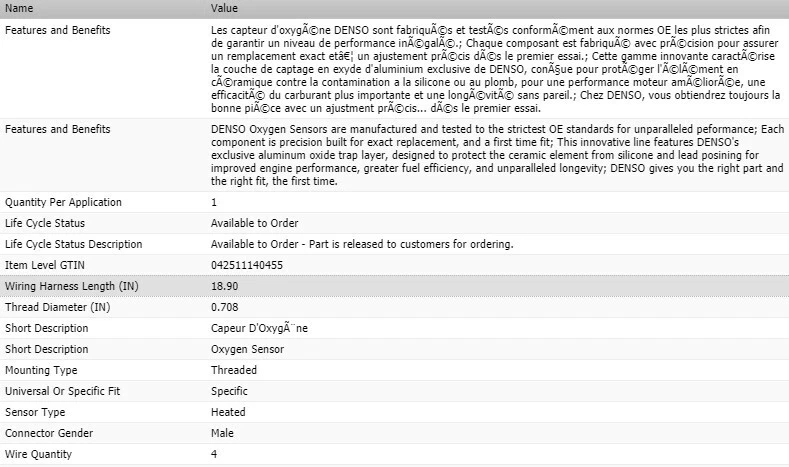Image resolution: width=789 pixels, height=467 pixels.
Task: Click the Wire Quantity row label
Action: click(x=38, y=454)
